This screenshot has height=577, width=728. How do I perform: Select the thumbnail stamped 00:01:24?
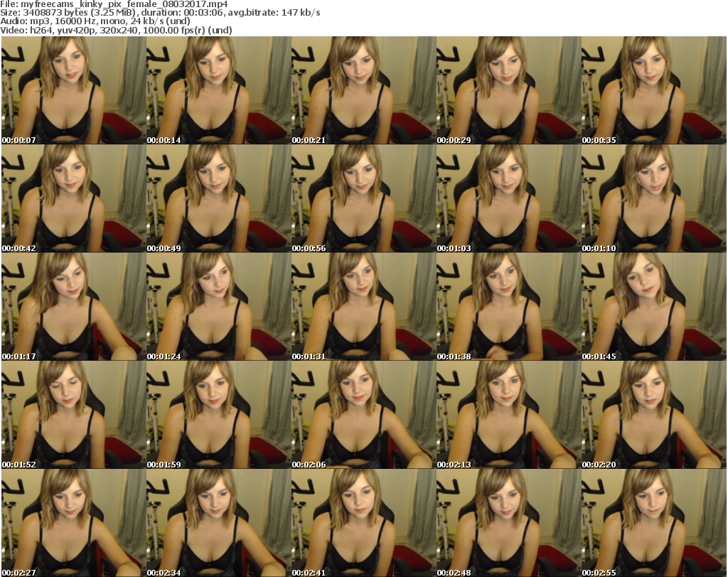click(219, 307)
